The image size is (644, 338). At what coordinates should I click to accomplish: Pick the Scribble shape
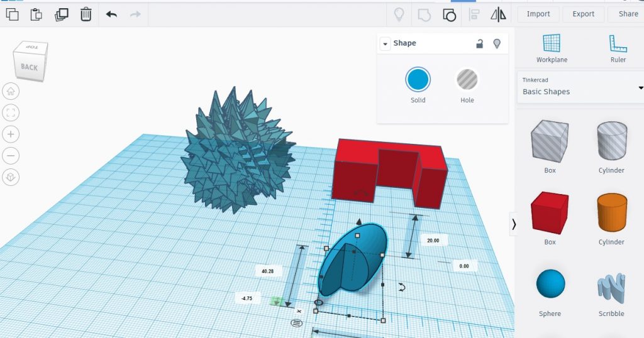pos(611,288)
